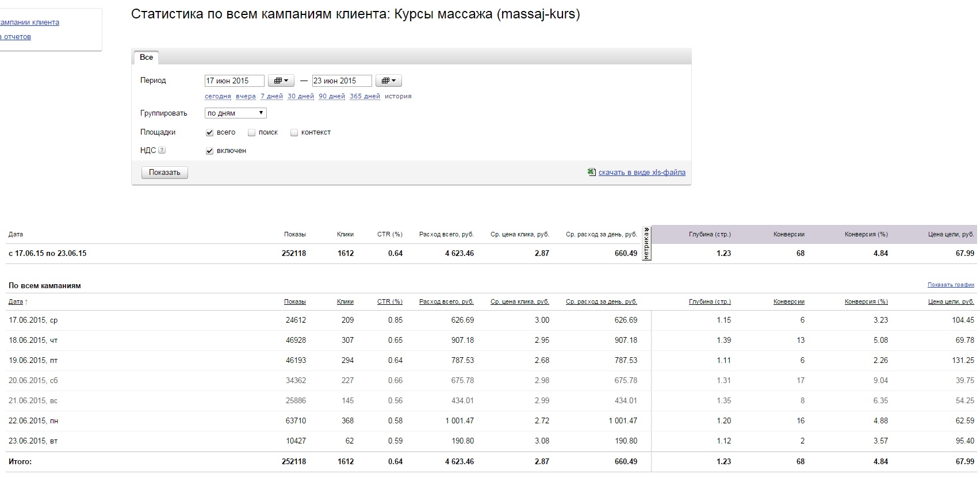Toggle the vertical Метрика columns strip
The height and width of the screenshot is (478, 980).
tap(646, 244)
